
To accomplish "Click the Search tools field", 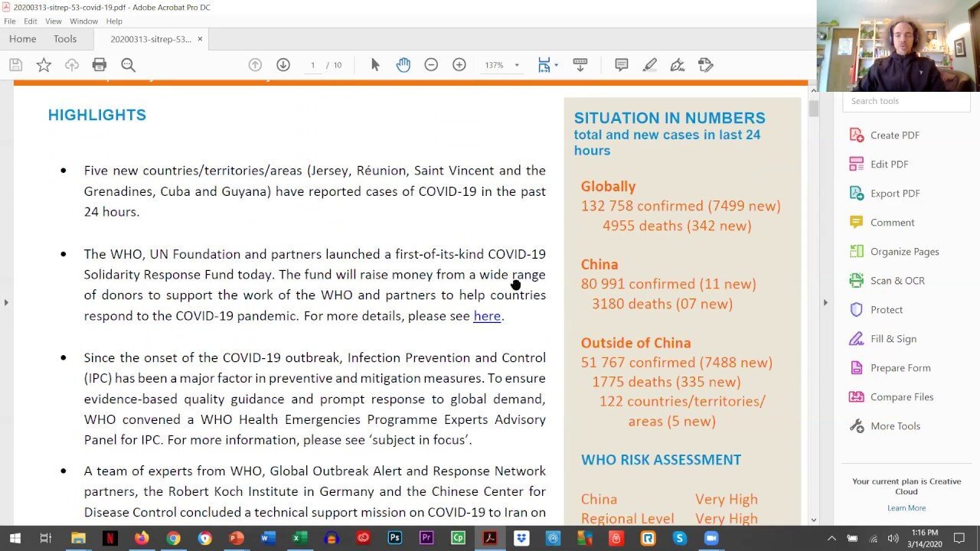I will tap(906, 101).
